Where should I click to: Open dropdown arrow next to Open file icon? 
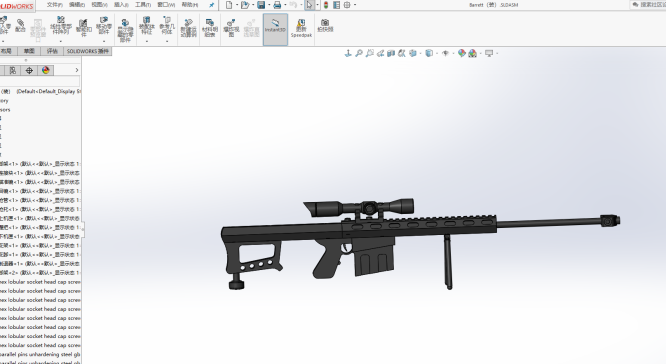[x=253, y=5]
